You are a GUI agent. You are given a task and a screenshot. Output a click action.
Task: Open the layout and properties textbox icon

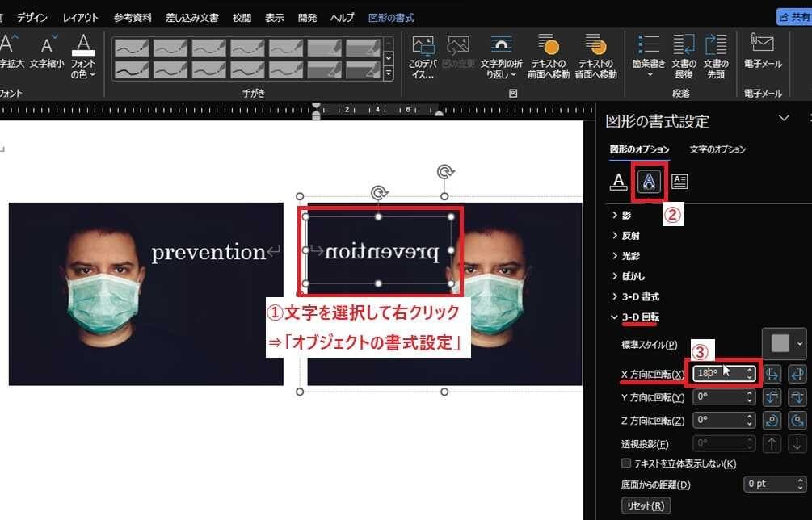pos(679,182)
